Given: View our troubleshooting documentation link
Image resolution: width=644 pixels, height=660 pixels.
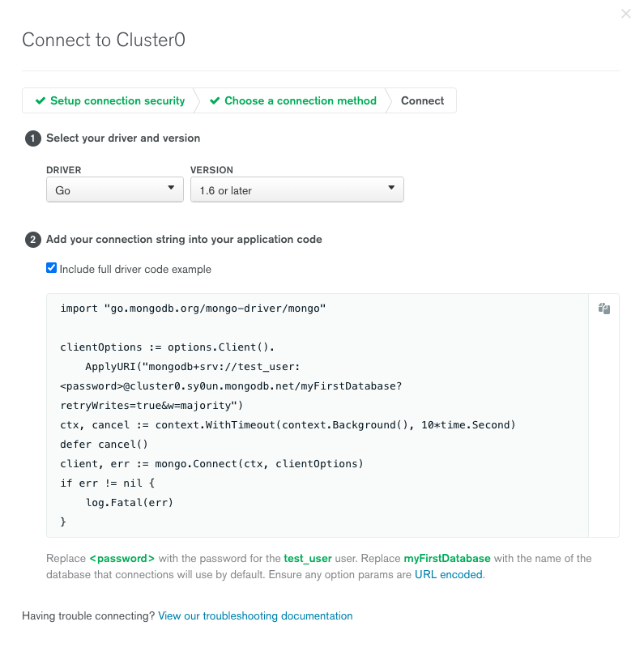Looking at the screenshot, I should [x=255, y=616].
